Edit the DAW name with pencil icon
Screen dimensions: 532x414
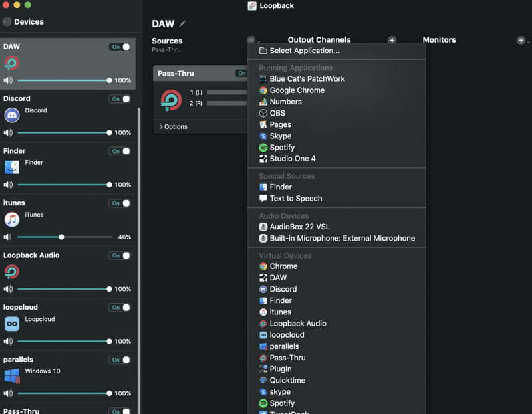182,23
